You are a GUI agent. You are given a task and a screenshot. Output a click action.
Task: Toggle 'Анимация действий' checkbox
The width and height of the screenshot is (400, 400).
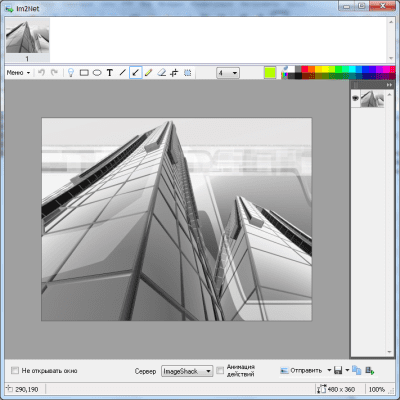pos(220,370)
